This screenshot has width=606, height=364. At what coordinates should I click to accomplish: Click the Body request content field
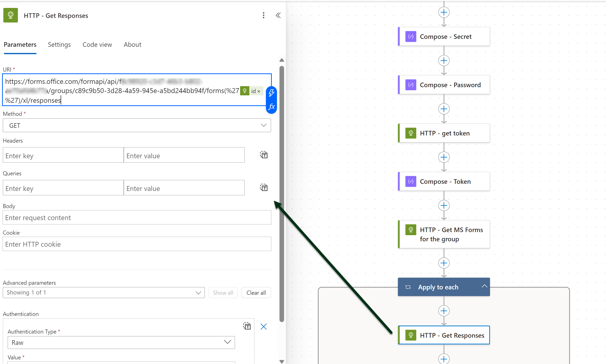pyautogui.click(x=137, y=218)
